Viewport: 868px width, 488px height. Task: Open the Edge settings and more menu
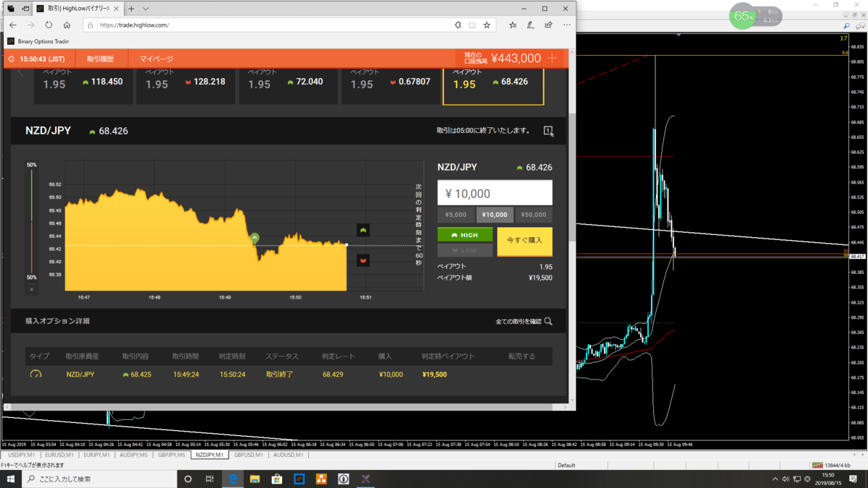pyautogui.click(x=566, y=25)
